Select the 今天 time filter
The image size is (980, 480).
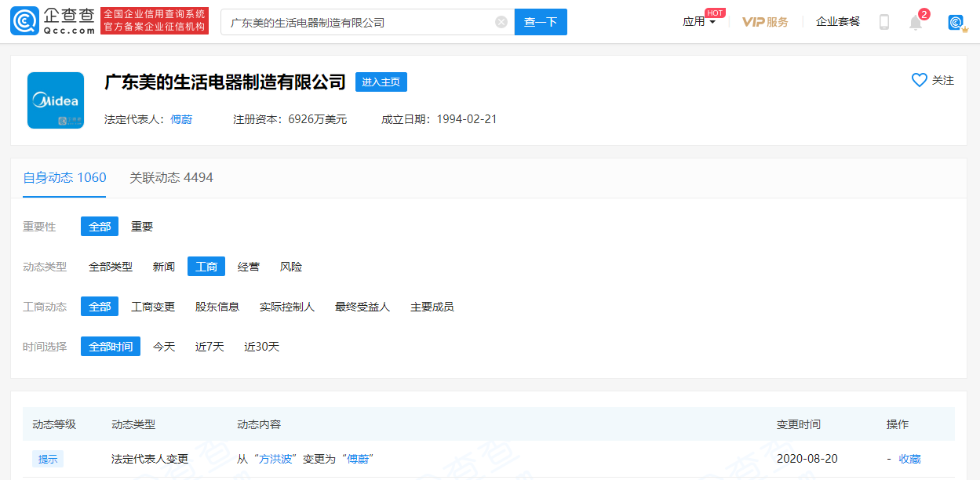point(163,346)
